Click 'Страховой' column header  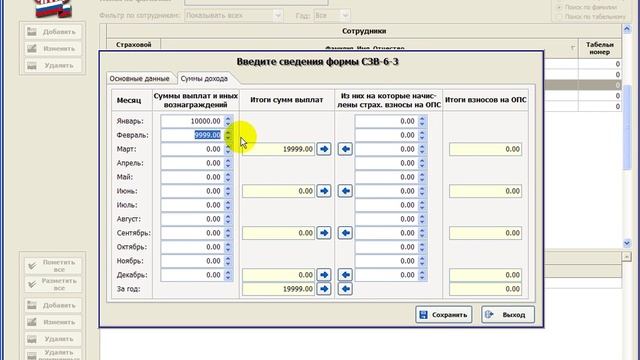click(133, 45)
